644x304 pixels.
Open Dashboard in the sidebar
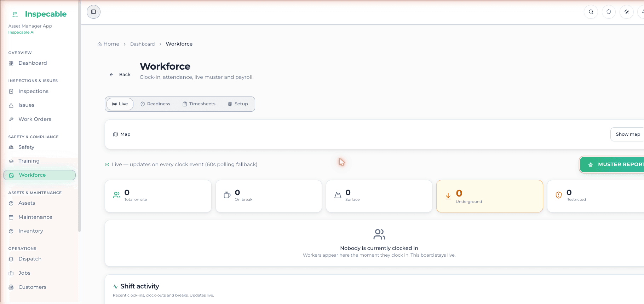(x=39, y=63)
